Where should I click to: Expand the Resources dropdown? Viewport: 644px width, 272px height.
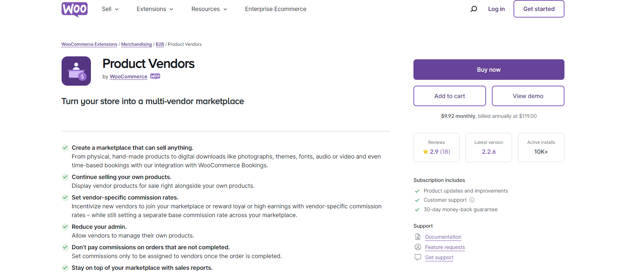click(x=209, y=9)
